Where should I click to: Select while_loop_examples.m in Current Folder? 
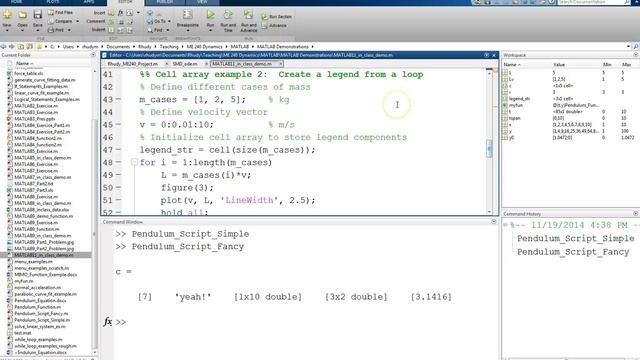tap(38, 340)
